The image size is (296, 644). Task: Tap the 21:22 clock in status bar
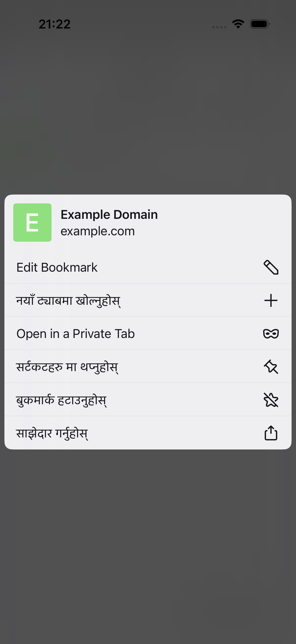coord(54,24)
